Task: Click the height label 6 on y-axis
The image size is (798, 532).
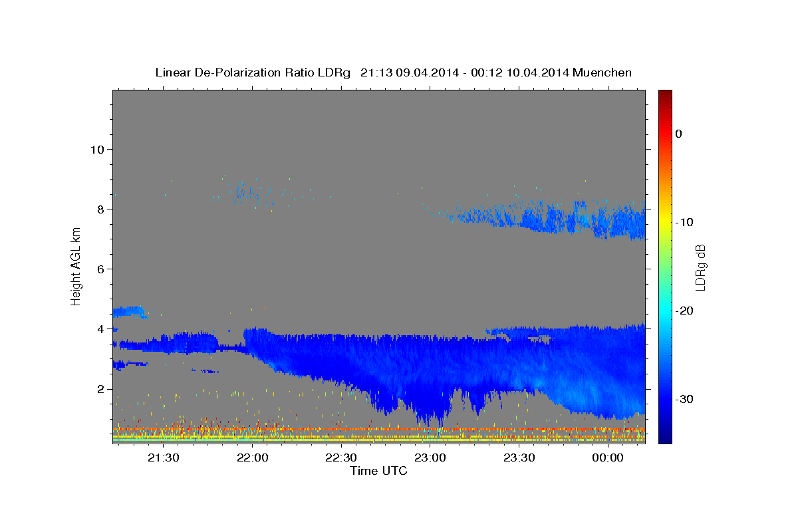Action: (x=100, y=269)
